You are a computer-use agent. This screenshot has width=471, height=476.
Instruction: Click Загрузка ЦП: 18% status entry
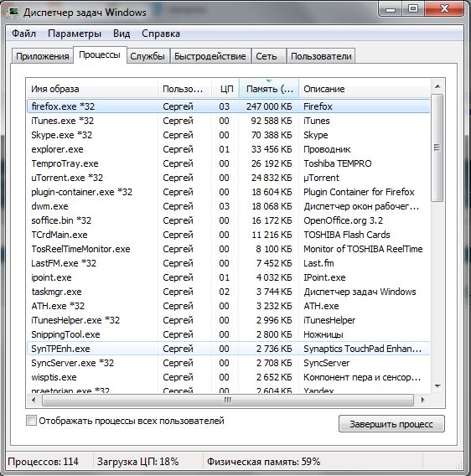tap(138, 462)
